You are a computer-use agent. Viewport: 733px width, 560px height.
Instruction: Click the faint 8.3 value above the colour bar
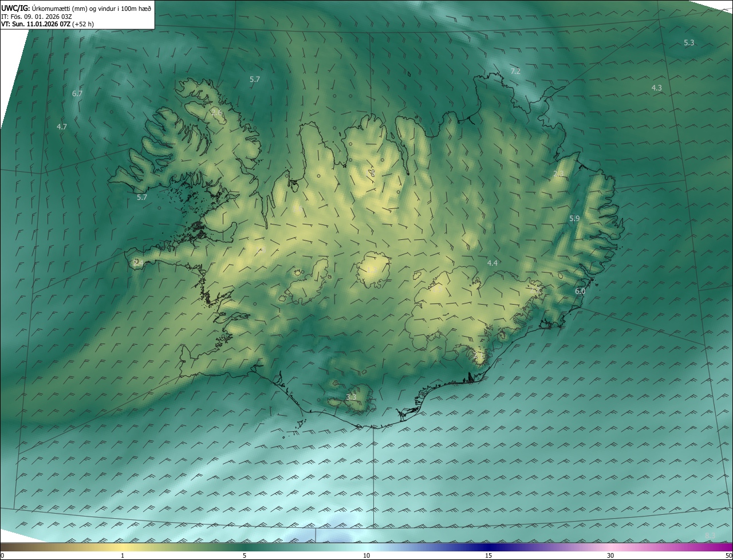710,535
